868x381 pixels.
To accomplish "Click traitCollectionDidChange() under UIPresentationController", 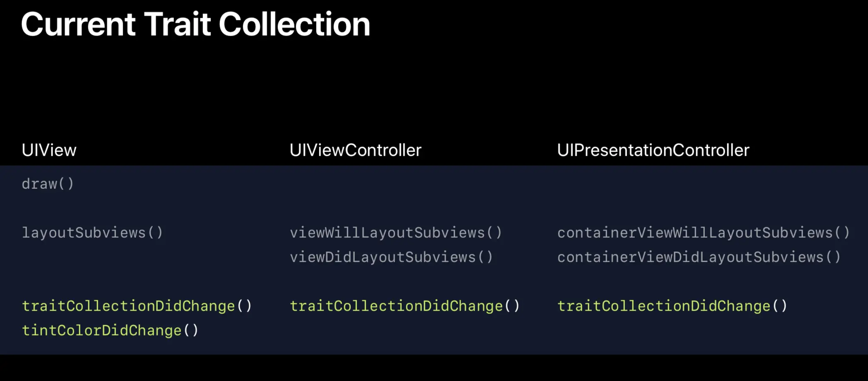I will (672, 306).
